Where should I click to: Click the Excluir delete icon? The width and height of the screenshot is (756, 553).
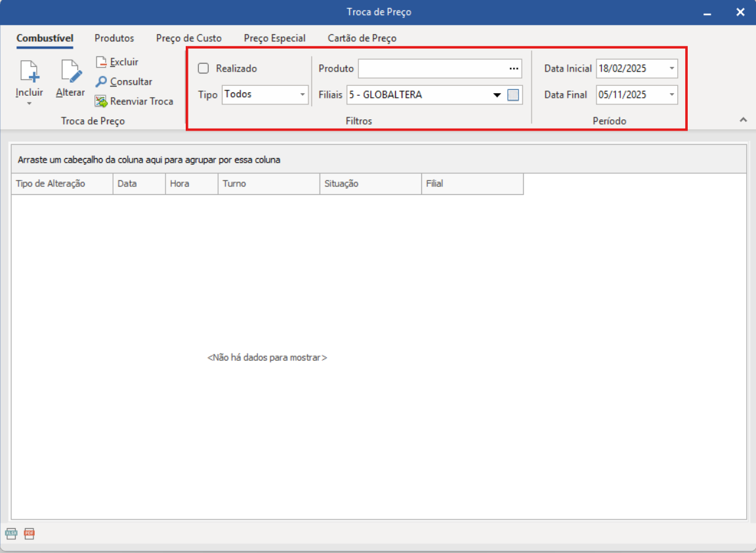(101, 62)
